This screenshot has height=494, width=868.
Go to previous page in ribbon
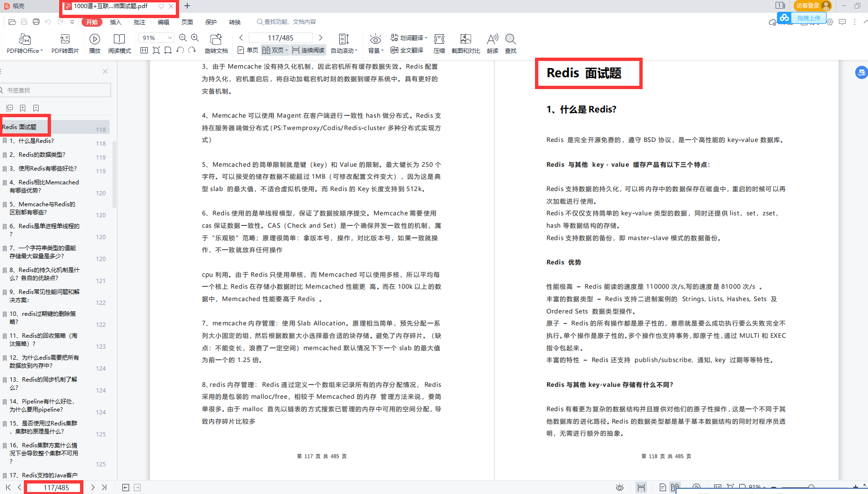tap(241, 38)
